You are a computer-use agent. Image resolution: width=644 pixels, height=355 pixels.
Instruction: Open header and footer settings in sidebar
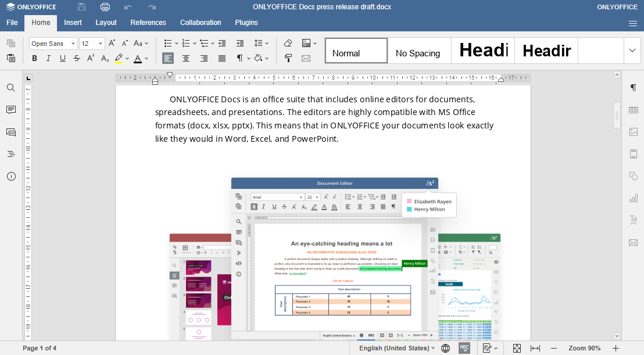point(634,154)
